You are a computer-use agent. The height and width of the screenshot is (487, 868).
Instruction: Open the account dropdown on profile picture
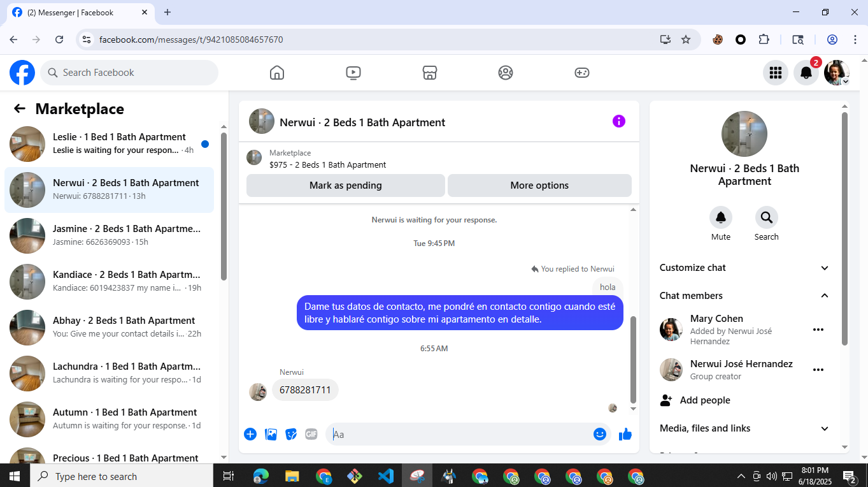tap(846, 82)
